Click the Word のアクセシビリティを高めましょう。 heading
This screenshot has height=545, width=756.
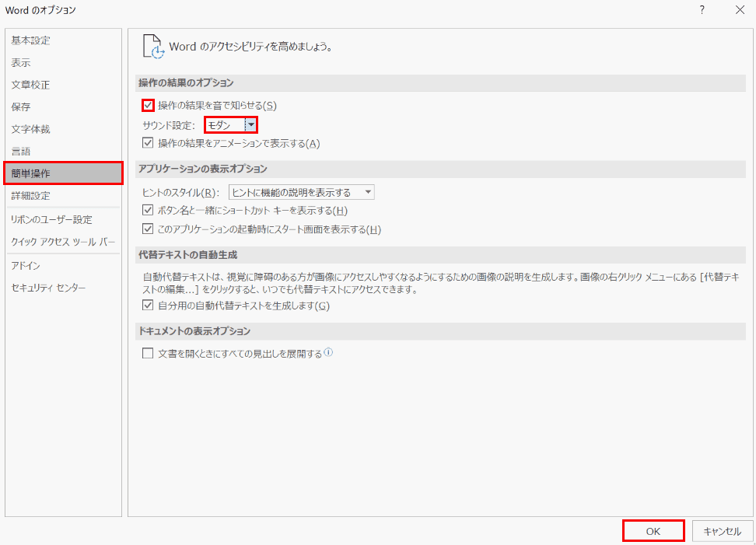click(x=250, y=47)
